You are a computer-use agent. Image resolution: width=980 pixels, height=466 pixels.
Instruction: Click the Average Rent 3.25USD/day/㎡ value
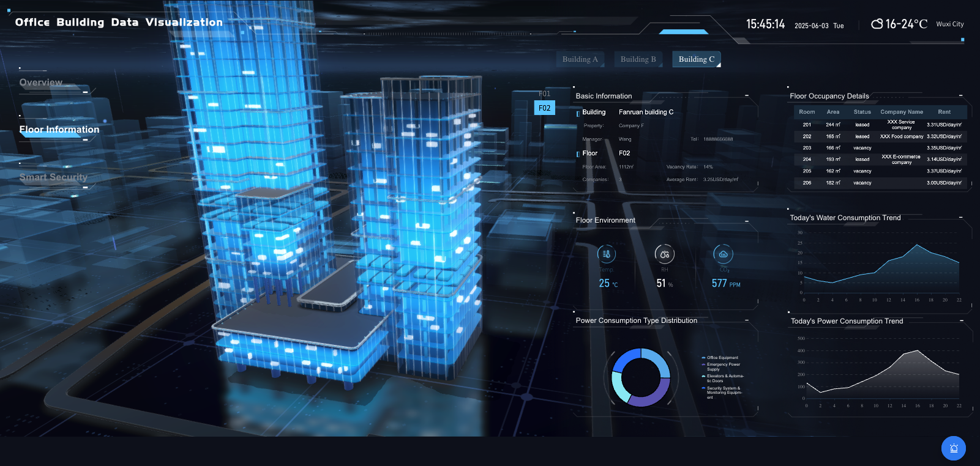click(x=720, y=180)
